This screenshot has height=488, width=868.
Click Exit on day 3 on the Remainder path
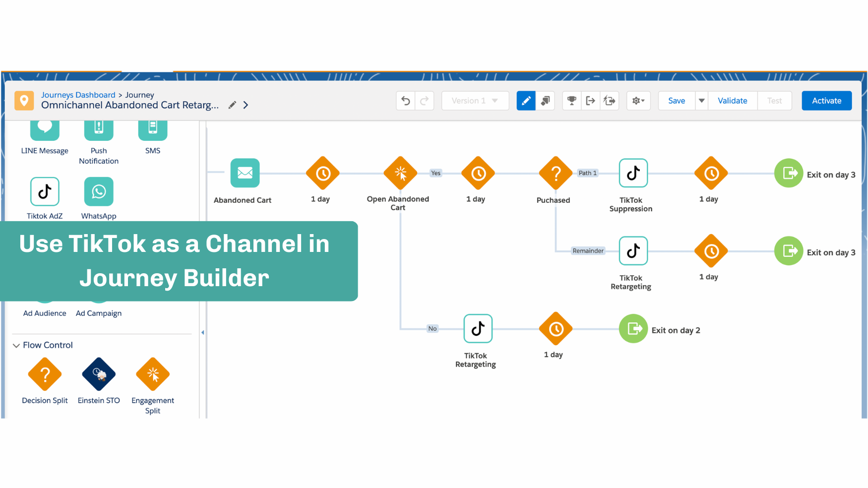coord(789,251)
